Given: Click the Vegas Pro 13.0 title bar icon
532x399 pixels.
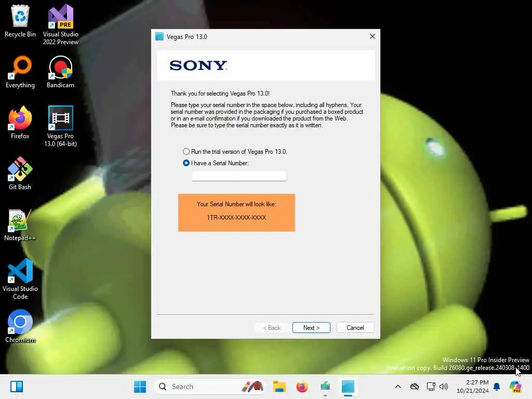Looking at the screenshot, I should click(x=159, y=36).
